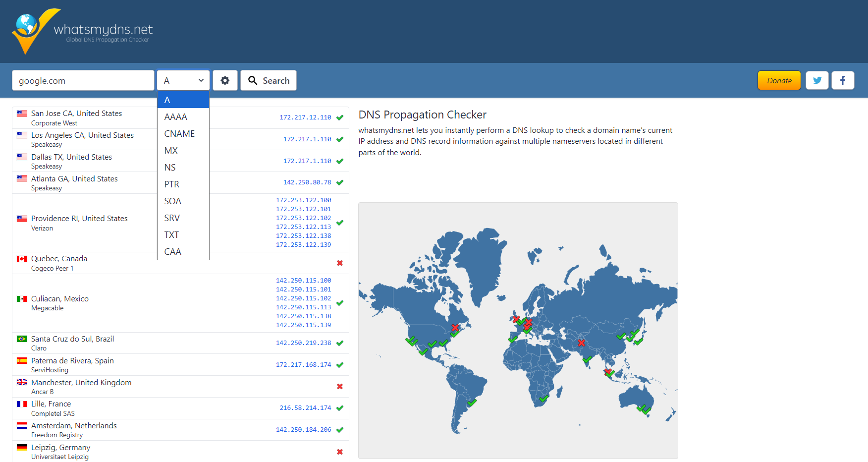Choose SOA from record list
Screen dimensions: 868x462
click(183, 201)
